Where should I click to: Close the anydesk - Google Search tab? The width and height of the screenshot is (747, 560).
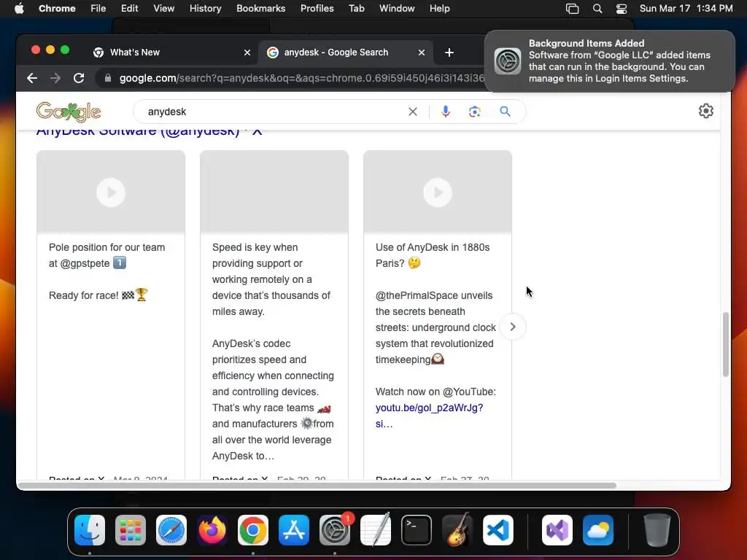point(422,52)
